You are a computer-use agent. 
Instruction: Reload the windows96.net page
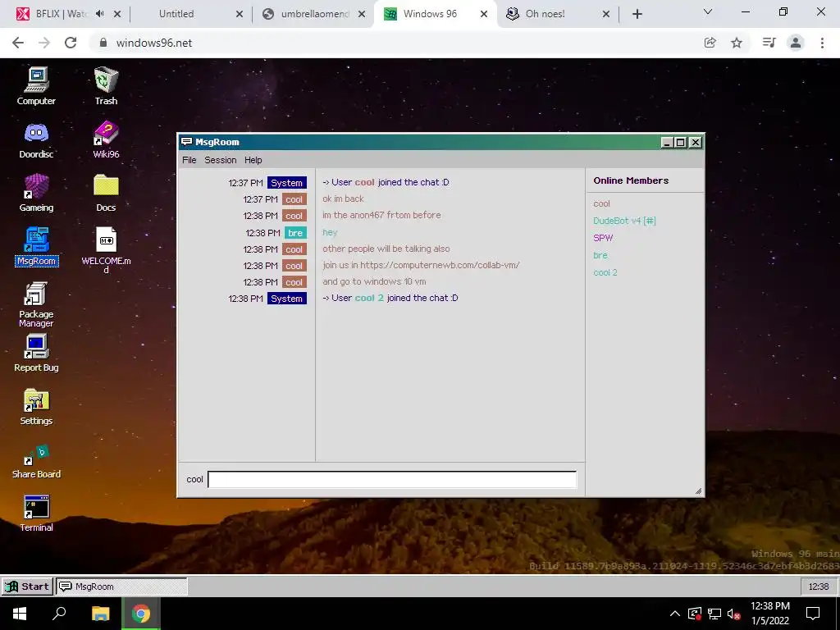71,43
